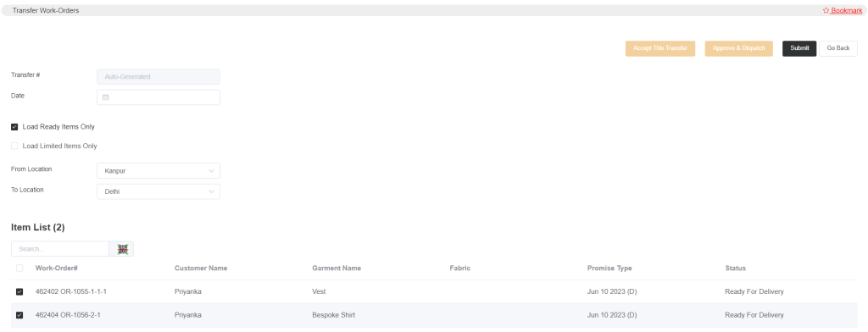This screenshot has width=868, height=332.
Task: Click the QR code scanner icon
Action: 122,249
